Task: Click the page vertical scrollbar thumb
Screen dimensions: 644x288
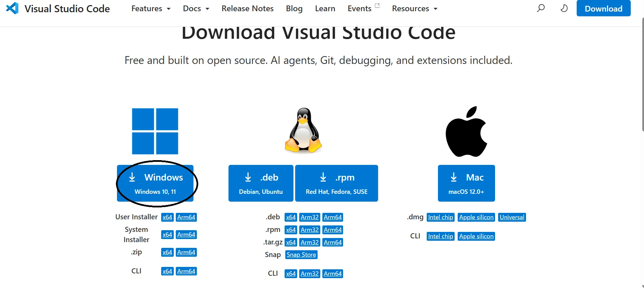Action: (x=643, y=75)
